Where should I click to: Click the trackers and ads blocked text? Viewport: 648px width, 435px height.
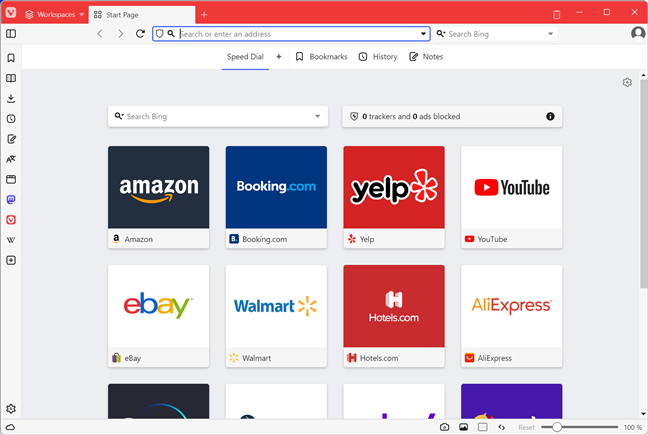pyautogui.click(x=411, y=116)
